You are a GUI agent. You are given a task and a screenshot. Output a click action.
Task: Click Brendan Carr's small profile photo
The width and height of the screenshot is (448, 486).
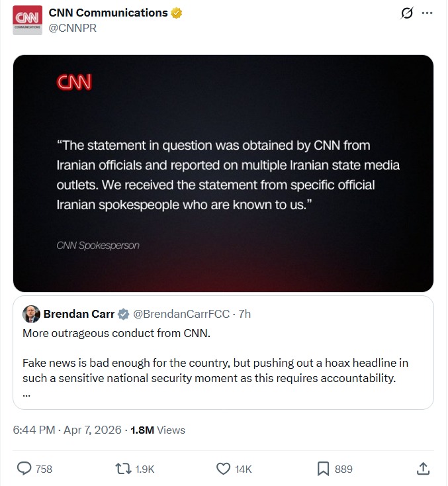(31, 314)
